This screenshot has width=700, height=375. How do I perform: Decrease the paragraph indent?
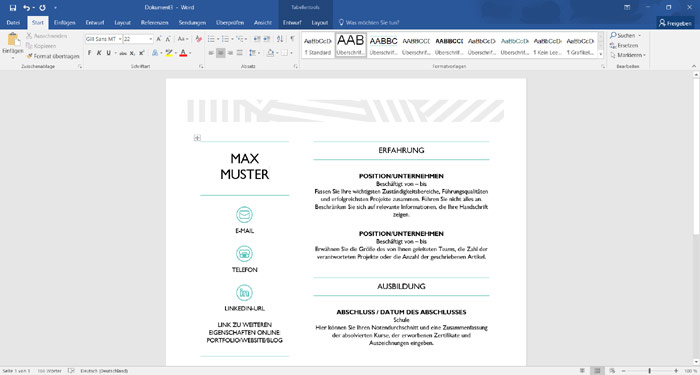coord(257,39)
